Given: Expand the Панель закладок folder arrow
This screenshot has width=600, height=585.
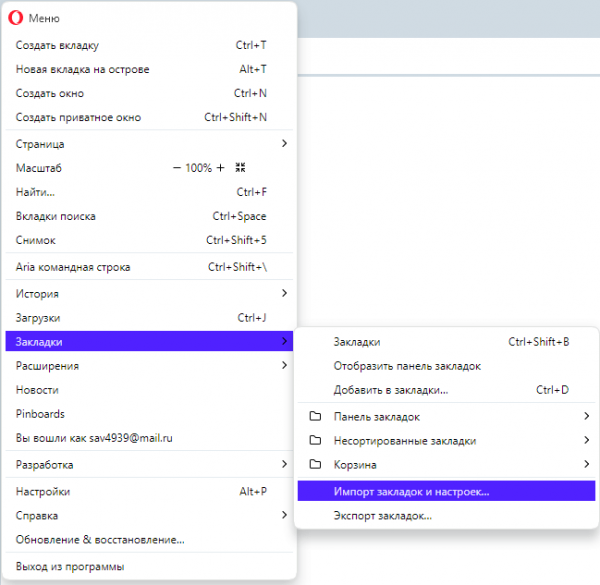Looking at the screenshot, I should [587, 416].
